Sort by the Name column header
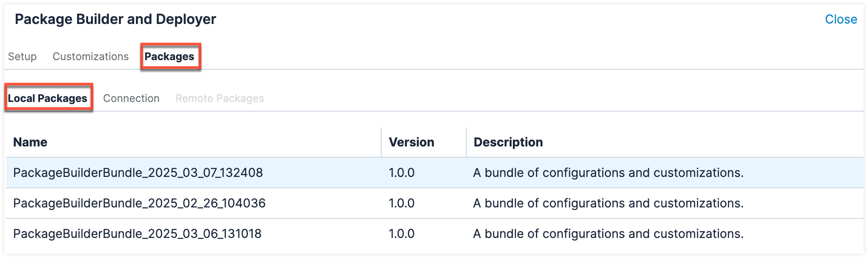868x258 pixels. pos(30,142)
